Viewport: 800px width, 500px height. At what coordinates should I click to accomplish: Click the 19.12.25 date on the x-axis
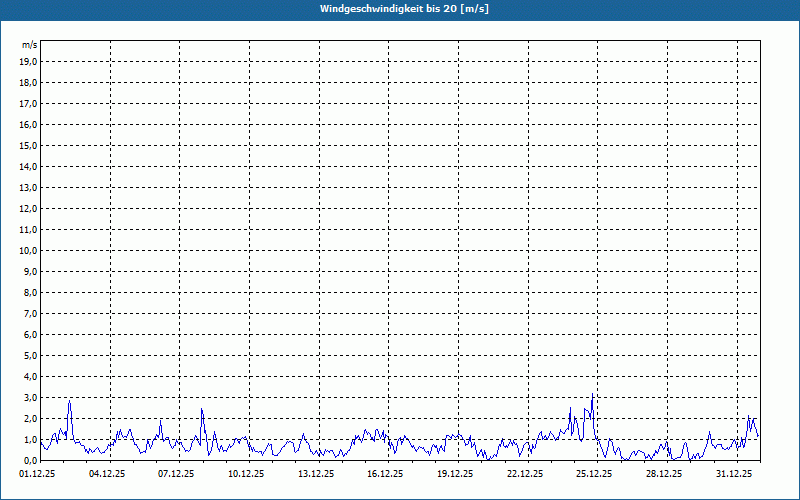[x=455, y=474]
